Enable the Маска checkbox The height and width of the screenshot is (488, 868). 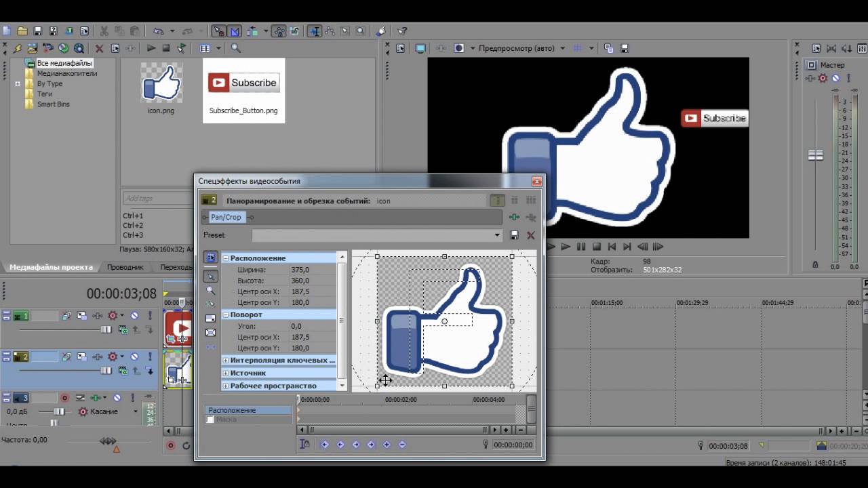point(210,420)
